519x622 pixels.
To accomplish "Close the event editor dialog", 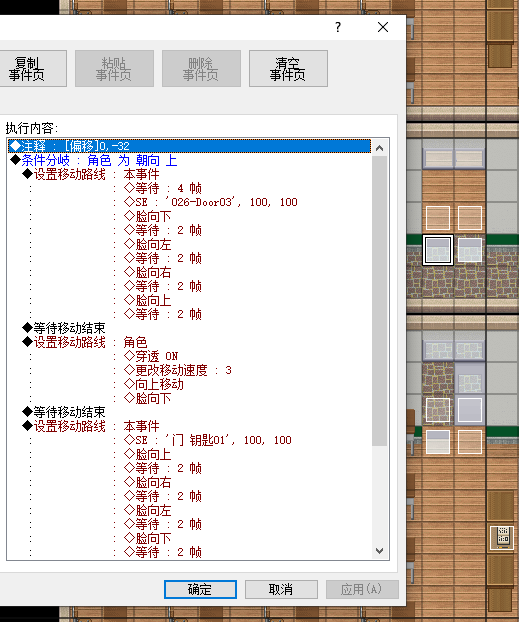I will [383, 27].
